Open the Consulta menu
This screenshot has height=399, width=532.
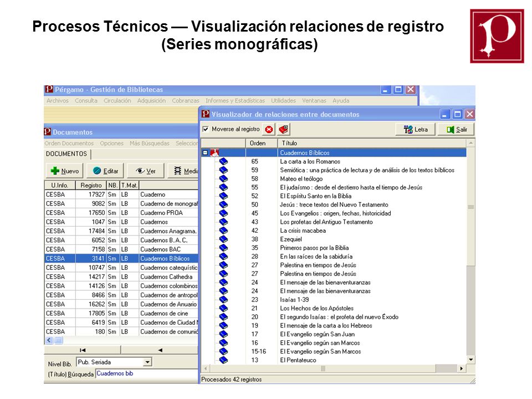coord(86,101)
